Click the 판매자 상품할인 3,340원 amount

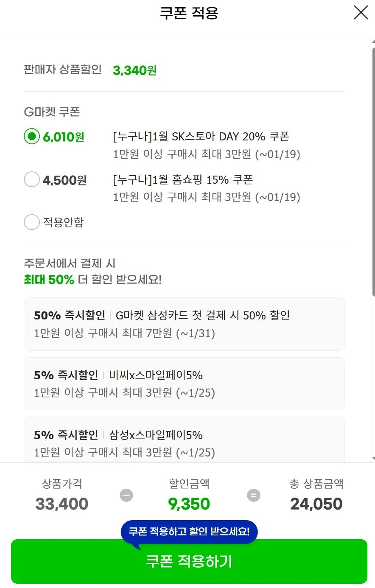(x=134, y=70)
